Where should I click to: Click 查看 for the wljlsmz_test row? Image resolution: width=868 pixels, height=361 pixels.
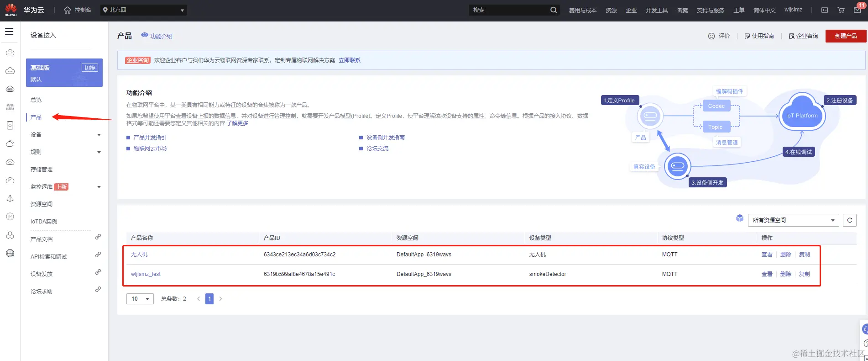767,274
